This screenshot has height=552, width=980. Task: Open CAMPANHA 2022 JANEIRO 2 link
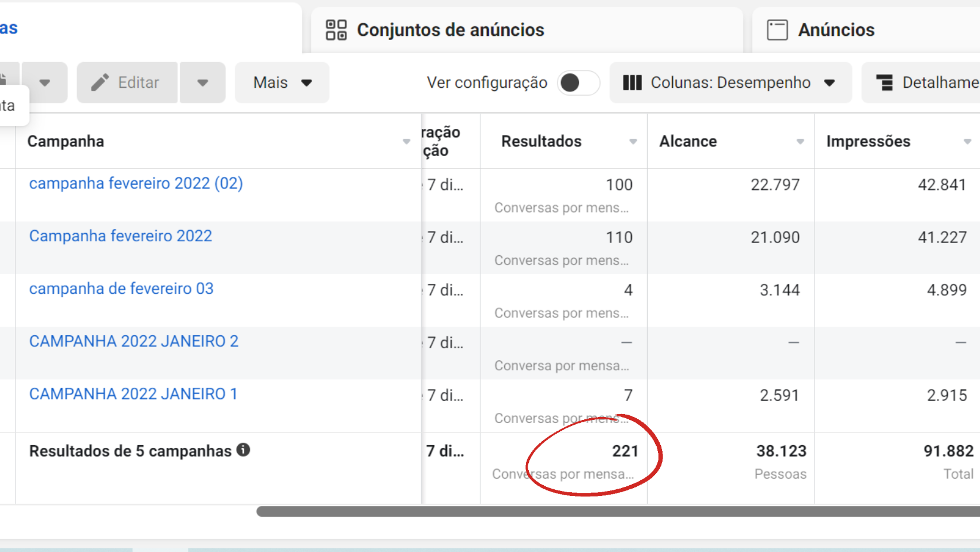pyautogui.click(x=134, y=342)
